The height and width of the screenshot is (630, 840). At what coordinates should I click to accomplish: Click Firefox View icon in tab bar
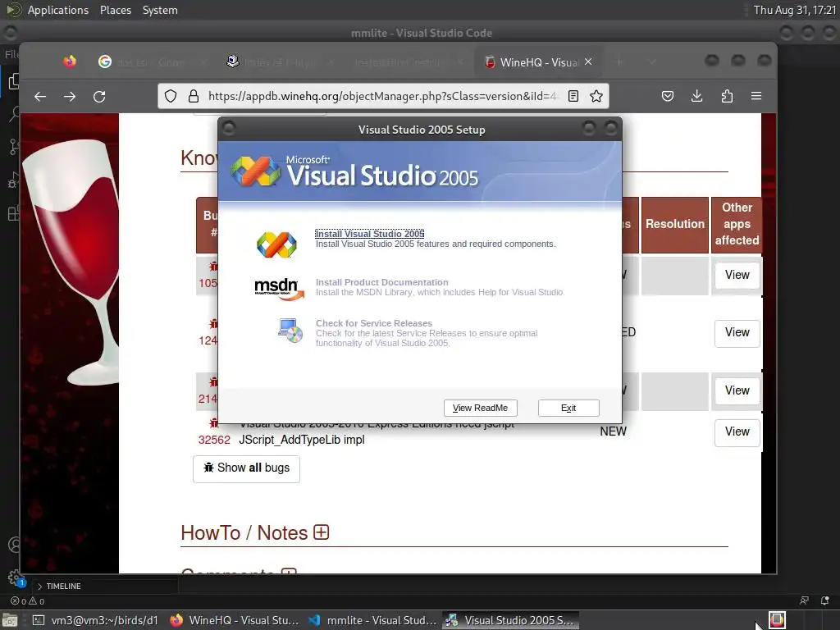coord(70,62)
